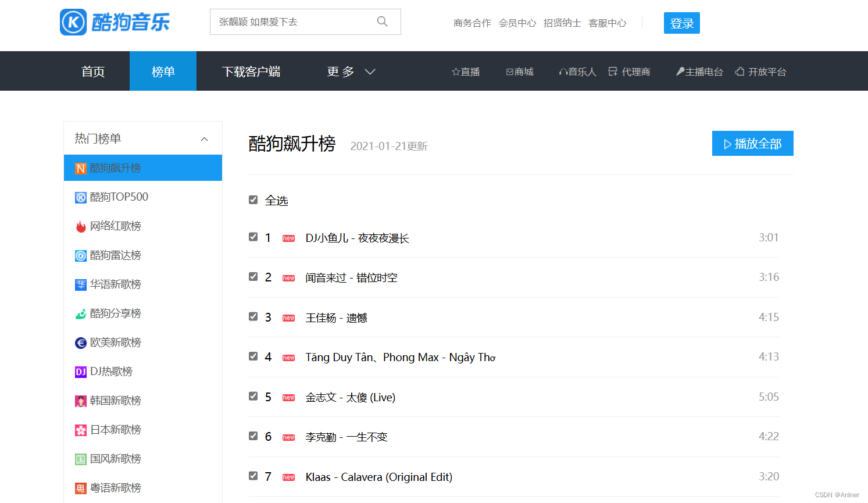Uncheck song 3 王佳杨 遗憾 checkbox
Viewport: 868px width, 503px height.
[x=253, y=317]
